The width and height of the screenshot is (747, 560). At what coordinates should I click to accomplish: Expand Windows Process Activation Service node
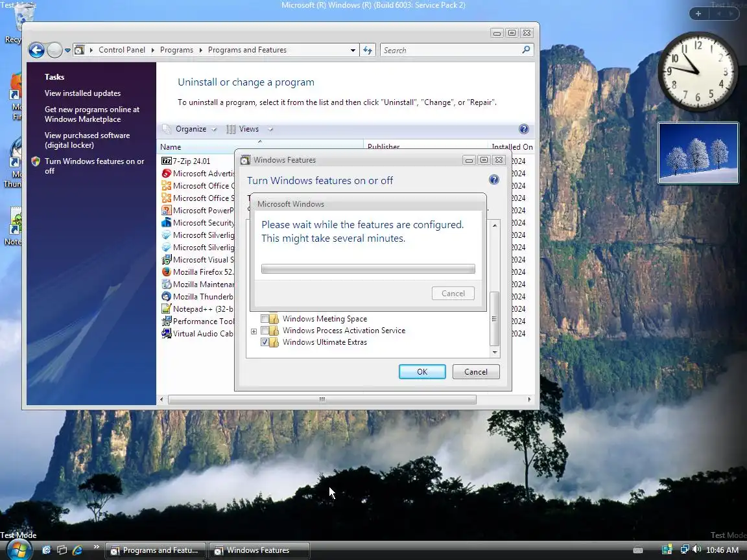(x=254, y=331)
